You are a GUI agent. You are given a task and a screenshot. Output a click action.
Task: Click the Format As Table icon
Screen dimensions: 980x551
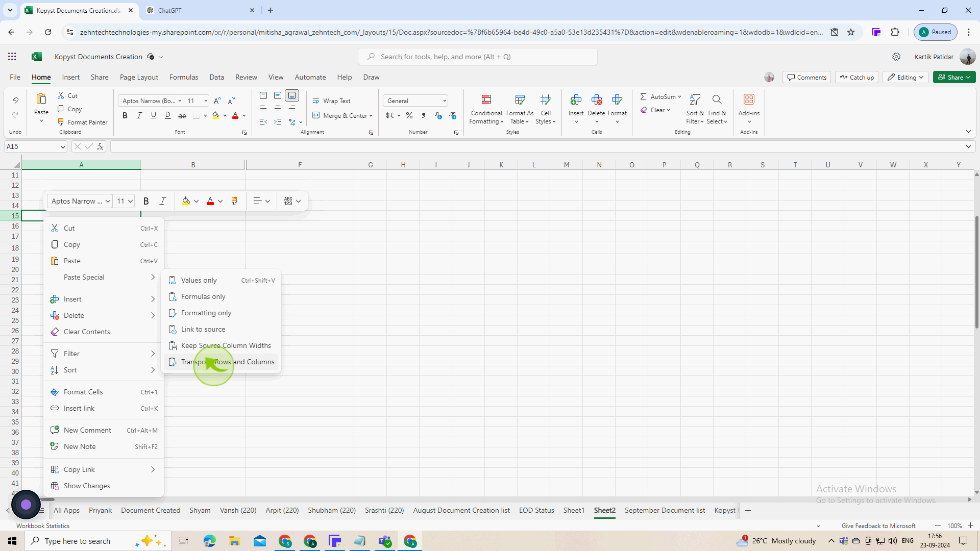(520, 99)
